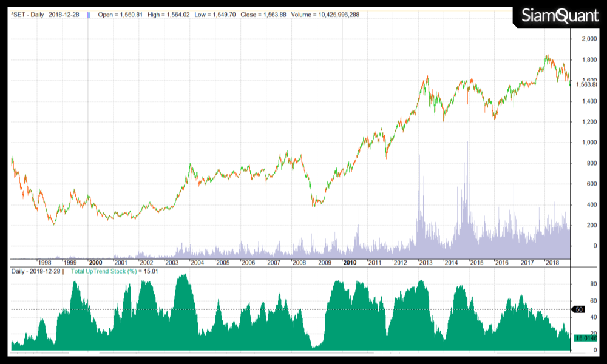Click the purple marker beside the date
The width and height of the screenshot is (607, 364).
coord(89,14)
